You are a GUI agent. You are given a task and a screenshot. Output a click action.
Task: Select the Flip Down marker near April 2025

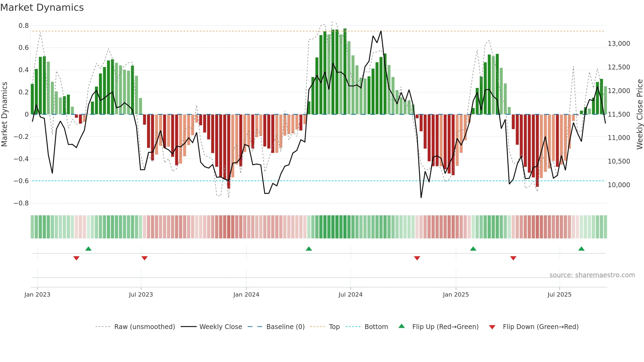coord(513,258)
